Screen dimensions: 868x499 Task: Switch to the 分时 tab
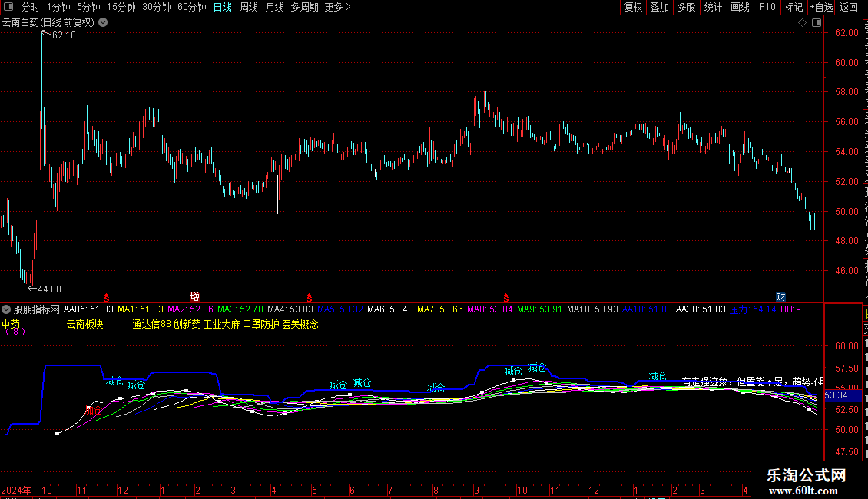click(x=31, y=7)
